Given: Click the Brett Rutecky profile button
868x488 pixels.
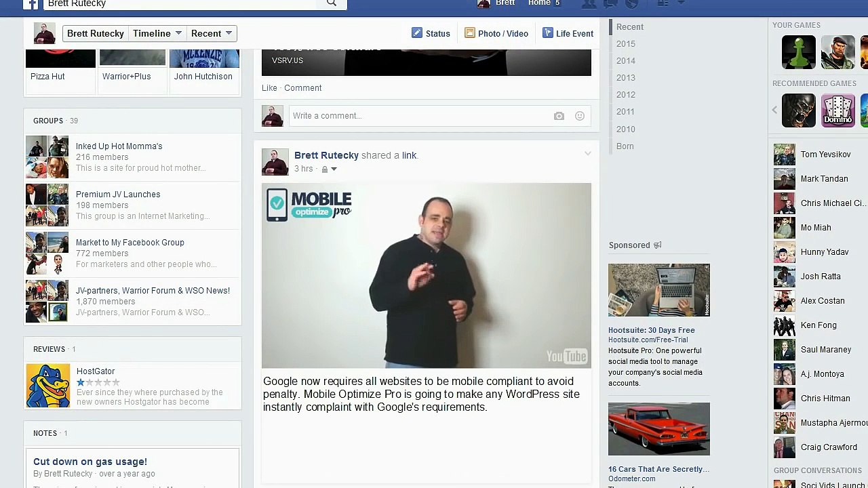Looking at the screenshot, I should tap(96, 33).
